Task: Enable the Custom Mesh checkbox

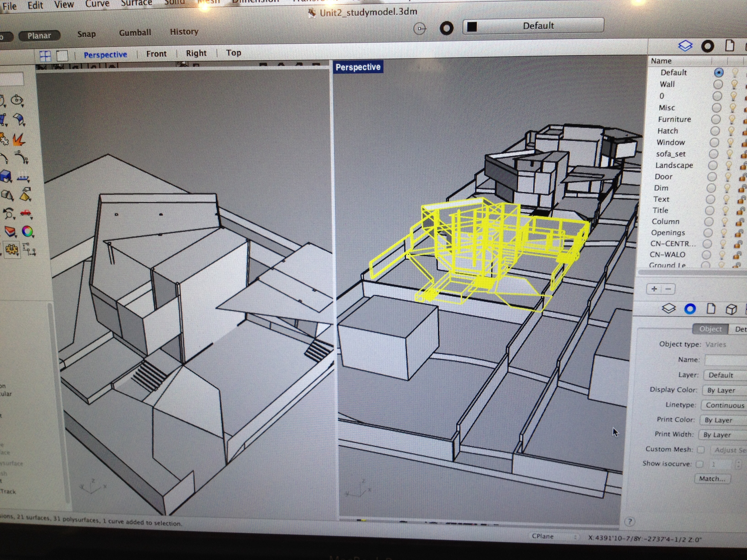Action: point(701,450)
